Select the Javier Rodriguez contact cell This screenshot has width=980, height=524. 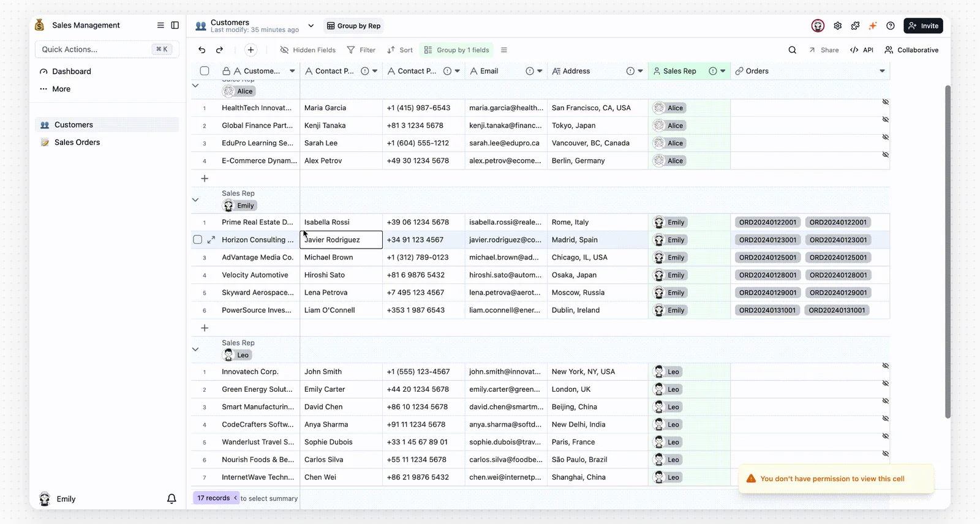click(x=341, y=240)
